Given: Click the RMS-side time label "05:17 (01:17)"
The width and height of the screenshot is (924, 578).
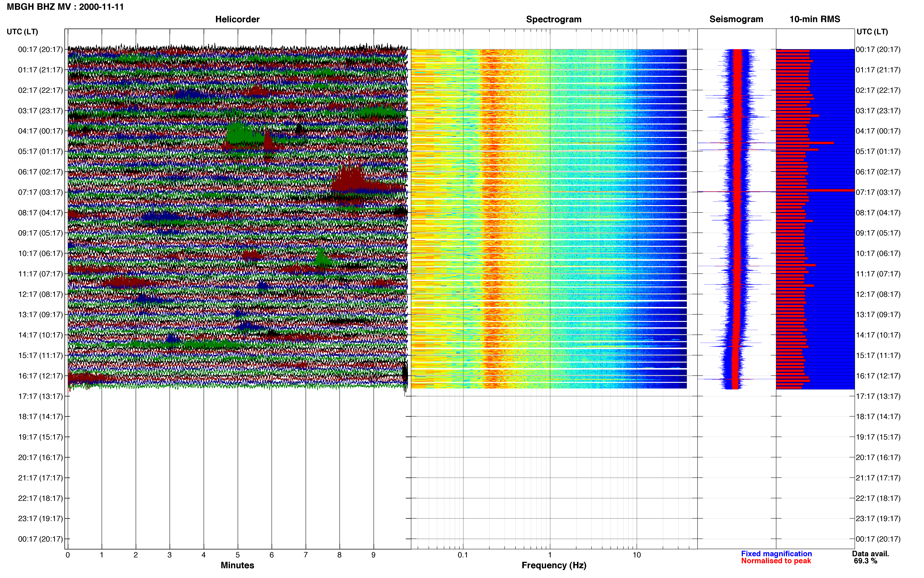Looking at the screenshot, I should click(878, 151).
